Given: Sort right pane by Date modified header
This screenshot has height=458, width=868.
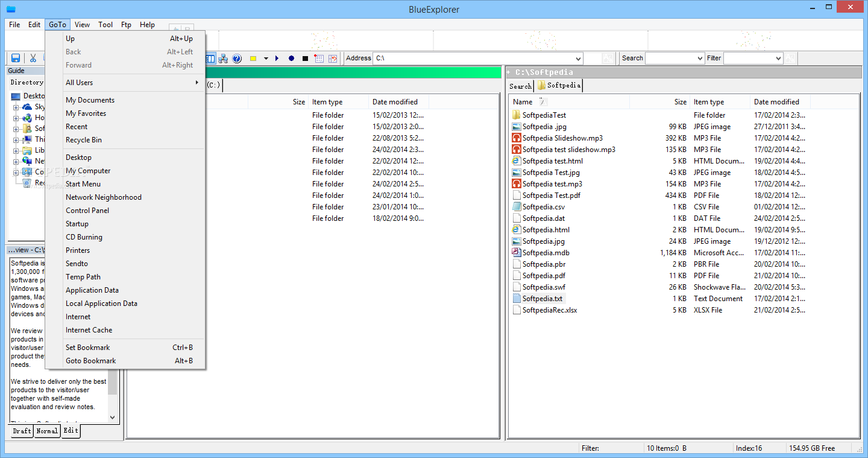Looking at the screenshot, I should tap(780, 102).
